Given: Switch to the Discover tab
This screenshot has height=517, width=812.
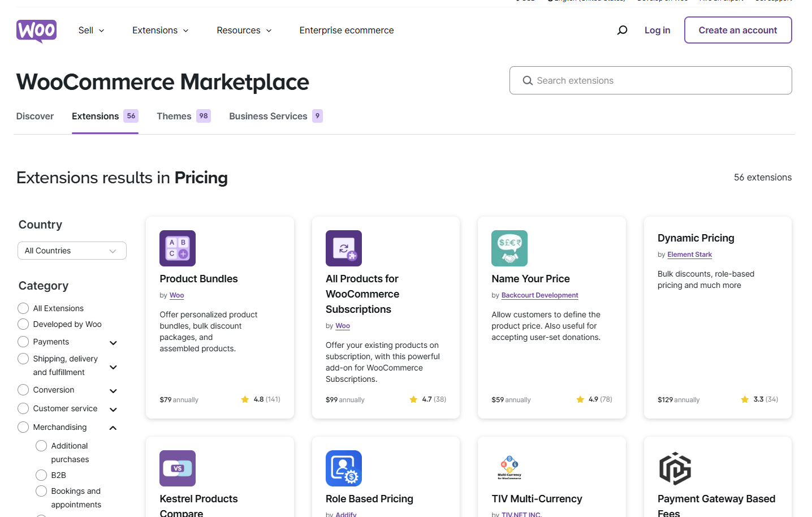Looking at the screenshot, I should click(35, 116).
